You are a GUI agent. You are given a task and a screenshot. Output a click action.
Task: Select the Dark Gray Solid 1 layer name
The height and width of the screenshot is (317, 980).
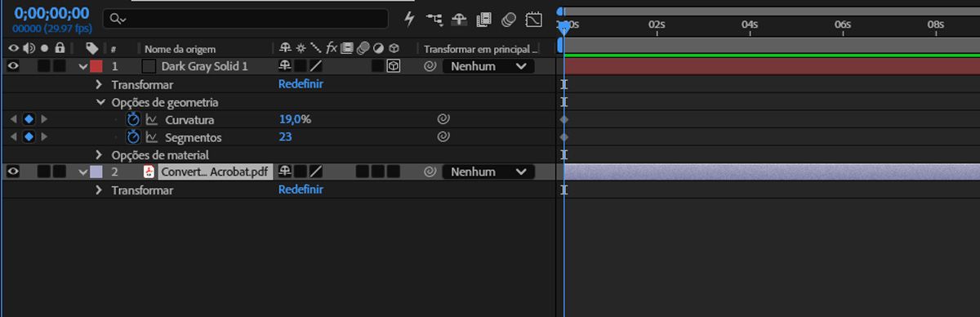[204, 66]
